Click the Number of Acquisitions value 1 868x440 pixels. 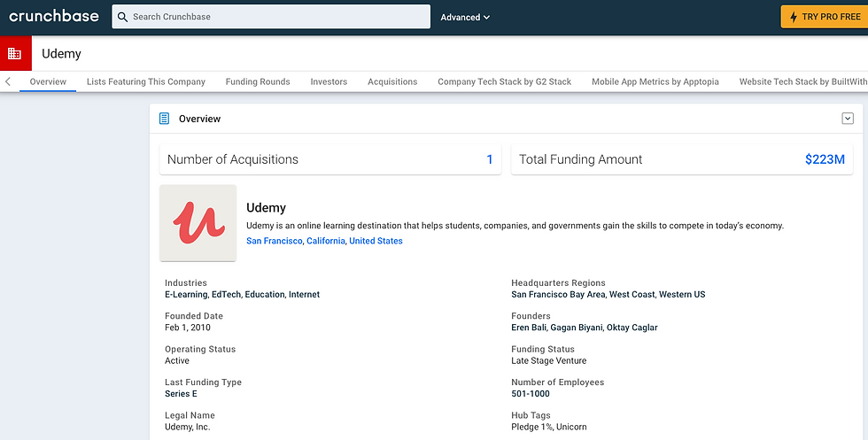click(x=489, y=159)
